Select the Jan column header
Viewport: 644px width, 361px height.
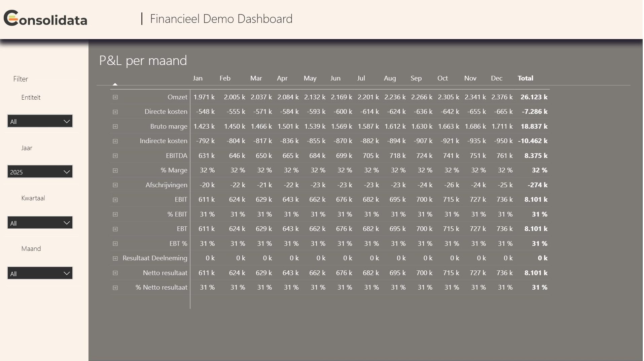click(x=198, y=78)
